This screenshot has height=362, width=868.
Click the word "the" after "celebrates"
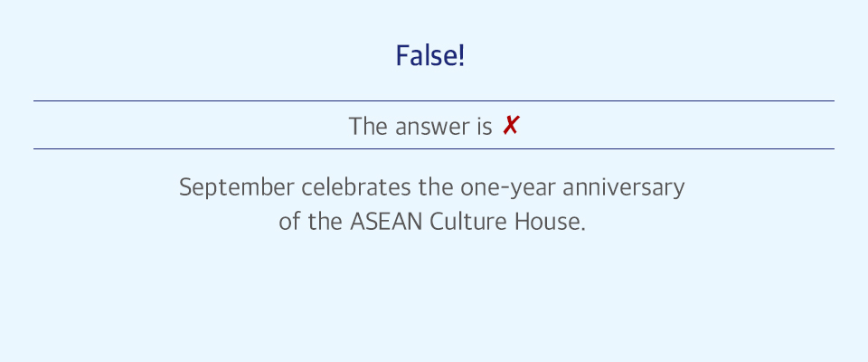click(x=436, y=187)
